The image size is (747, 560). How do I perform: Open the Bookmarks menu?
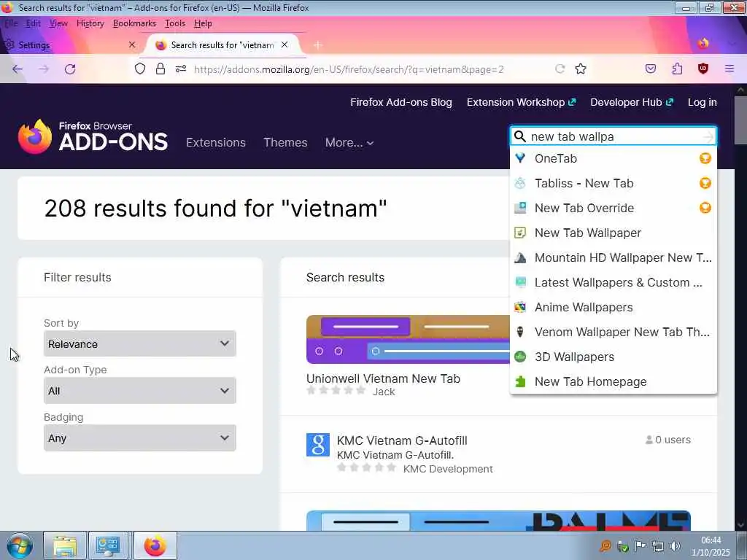pyautogui.click(x=134, y=23)
